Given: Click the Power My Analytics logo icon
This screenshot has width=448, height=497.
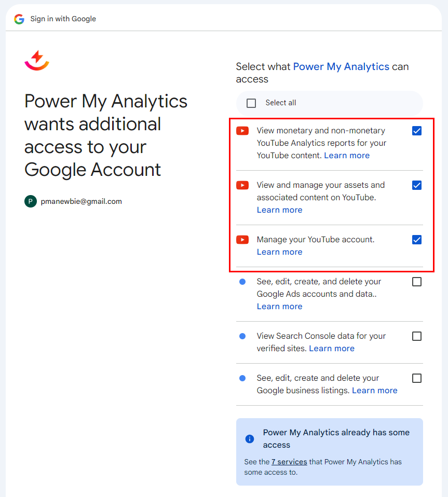Looking at the screenshot, I should pyautogui.click(x=37, y=60).
